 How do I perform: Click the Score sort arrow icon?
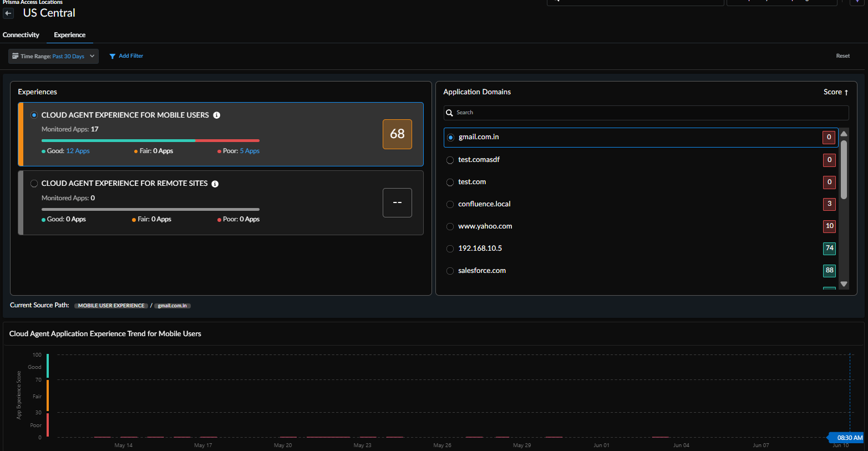[846, 93]
